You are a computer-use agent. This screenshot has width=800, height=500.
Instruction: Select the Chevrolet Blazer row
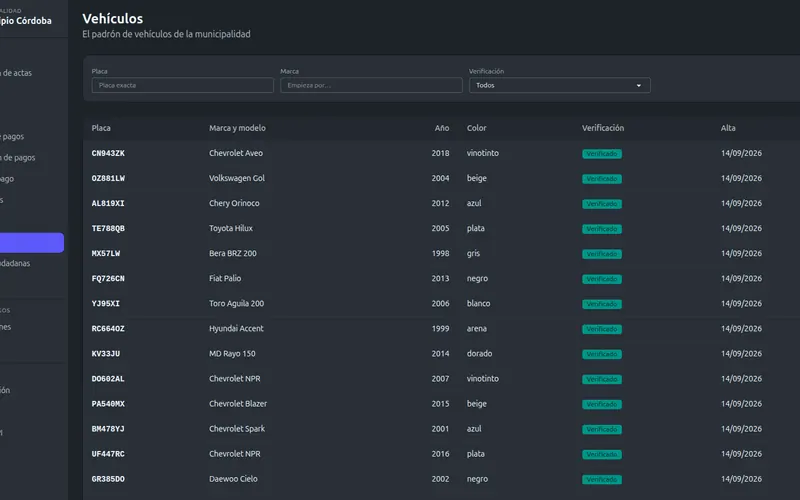click(x=442, y=404)
